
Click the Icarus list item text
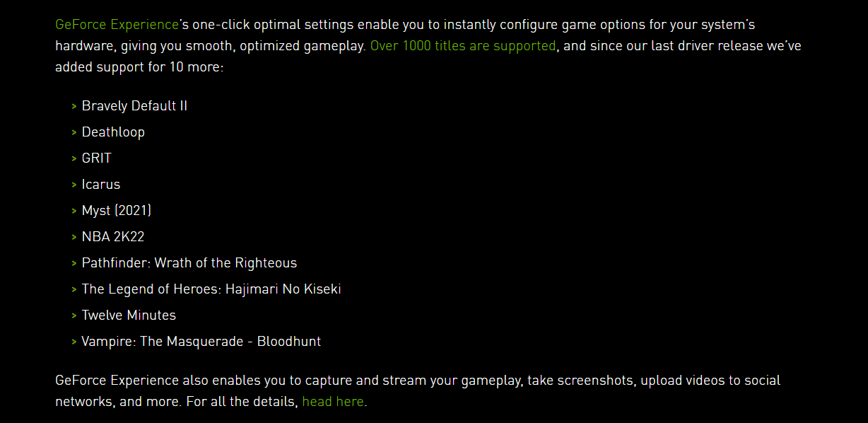pos(101,185)
